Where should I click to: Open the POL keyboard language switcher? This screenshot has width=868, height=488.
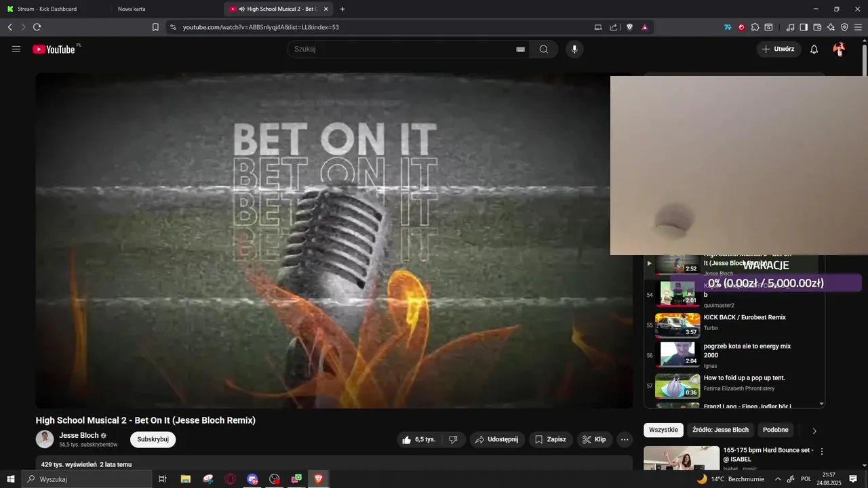(806, 479)
